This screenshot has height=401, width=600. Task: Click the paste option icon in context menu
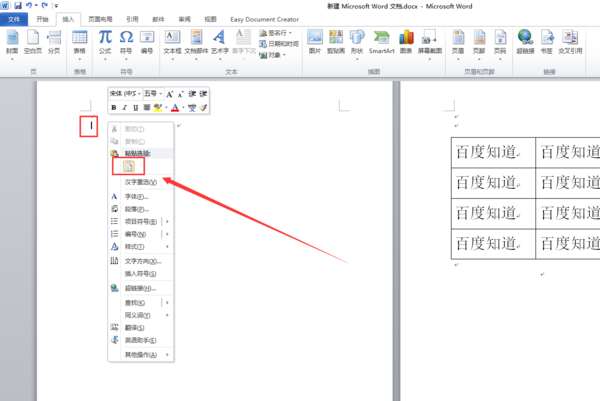pyautogui.click(x=129, y=166)
